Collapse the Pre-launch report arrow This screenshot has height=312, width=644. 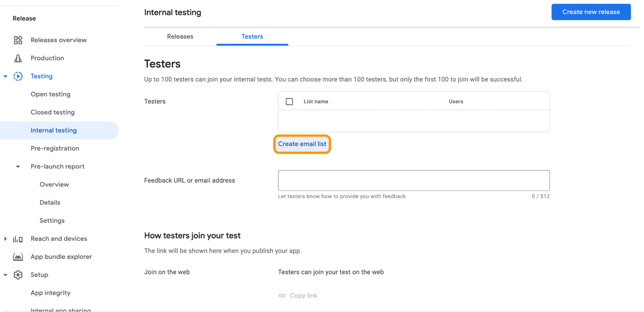click(18, 167)
